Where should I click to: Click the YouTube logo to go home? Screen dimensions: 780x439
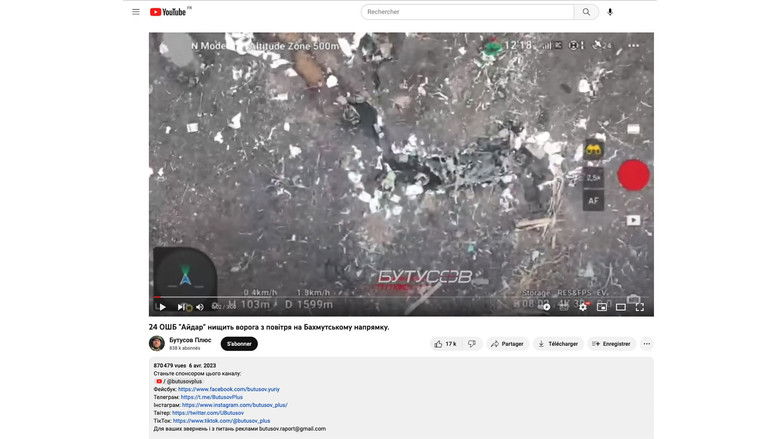pos(170,12)
